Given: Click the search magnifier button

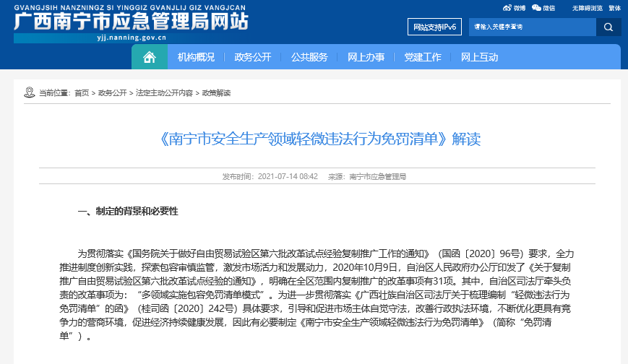Looking at the screenshot, I should click(608, 27).
